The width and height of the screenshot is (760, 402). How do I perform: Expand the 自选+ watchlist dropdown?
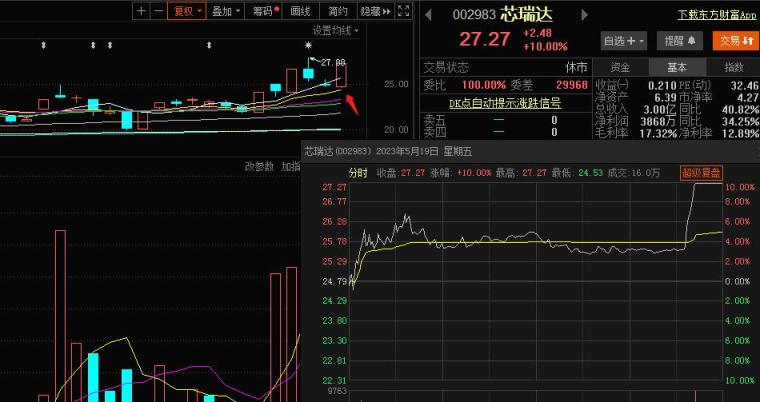click(625, 41)
